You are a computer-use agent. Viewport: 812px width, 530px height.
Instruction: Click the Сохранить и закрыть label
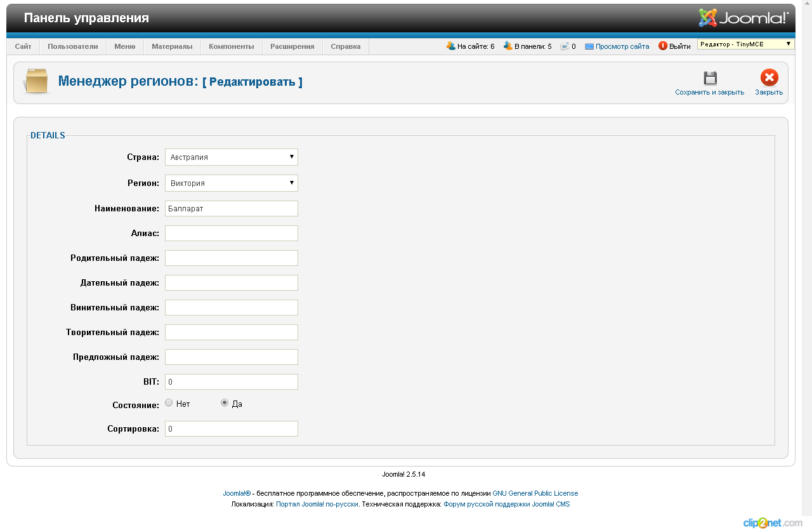click(x=709, y=92)
